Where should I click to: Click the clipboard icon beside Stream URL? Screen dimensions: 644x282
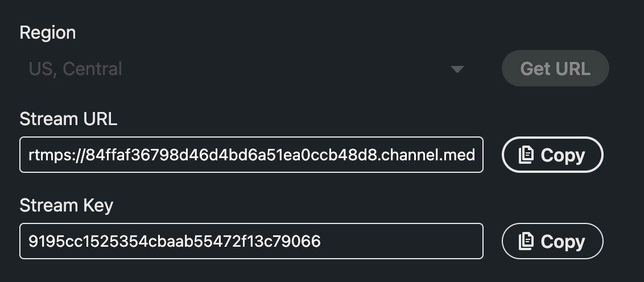[526, 155]
